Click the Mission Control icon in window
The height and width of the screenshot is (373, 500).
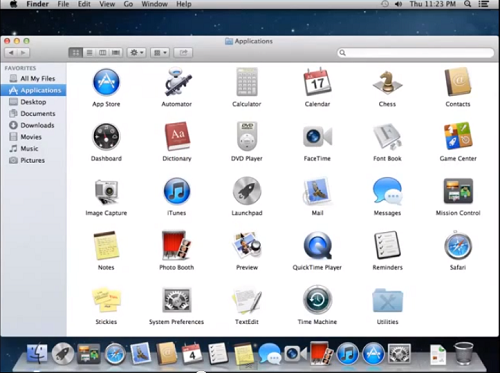[x=458, y=191]
